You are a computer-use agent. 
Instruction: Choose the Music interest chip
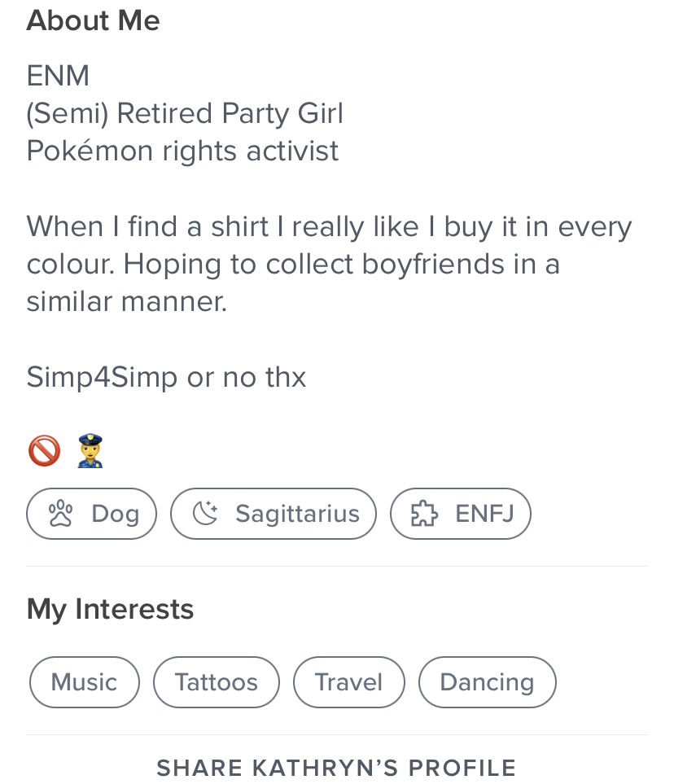pos(85,682)
